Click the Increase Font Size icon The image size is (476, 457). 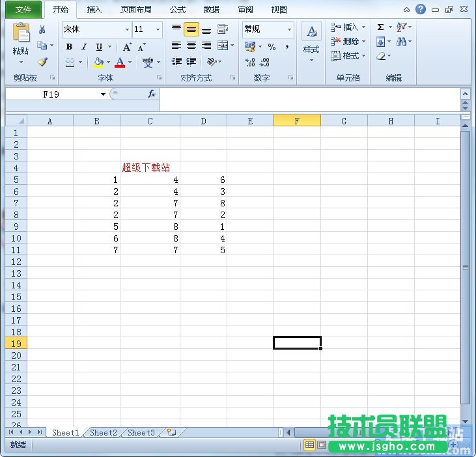[127, 47]
